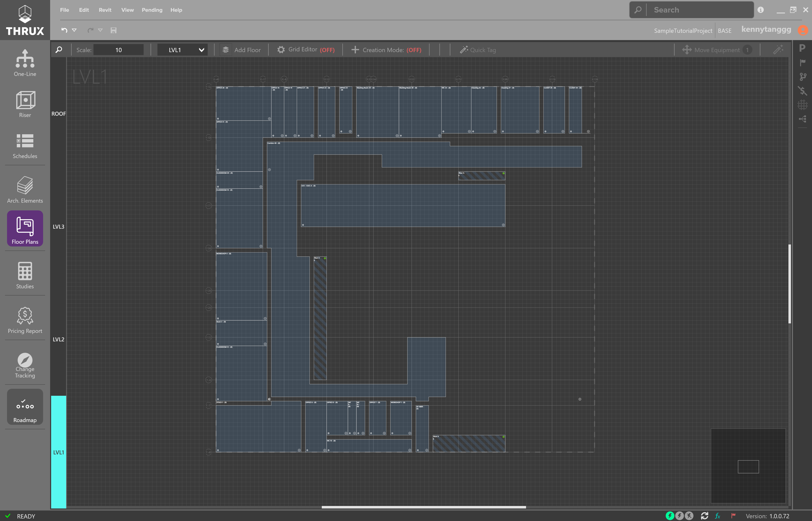Open the LVL1 floor dropdown

click(x=183, y=50)
